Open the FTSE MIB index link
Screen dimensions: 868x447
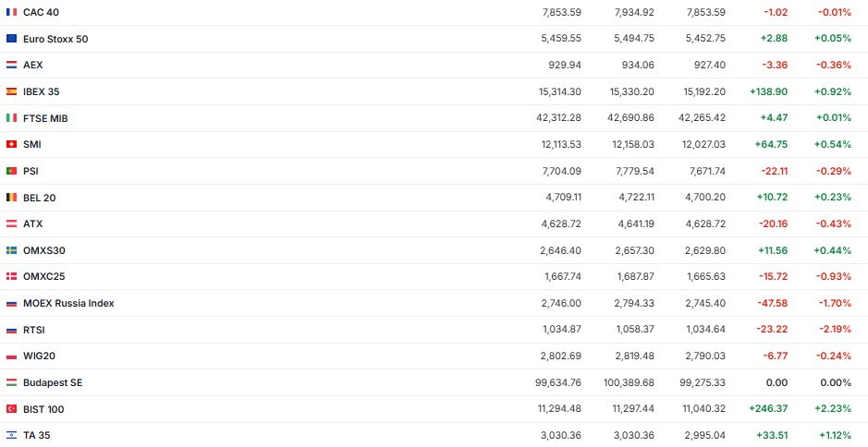pos(45,118)
